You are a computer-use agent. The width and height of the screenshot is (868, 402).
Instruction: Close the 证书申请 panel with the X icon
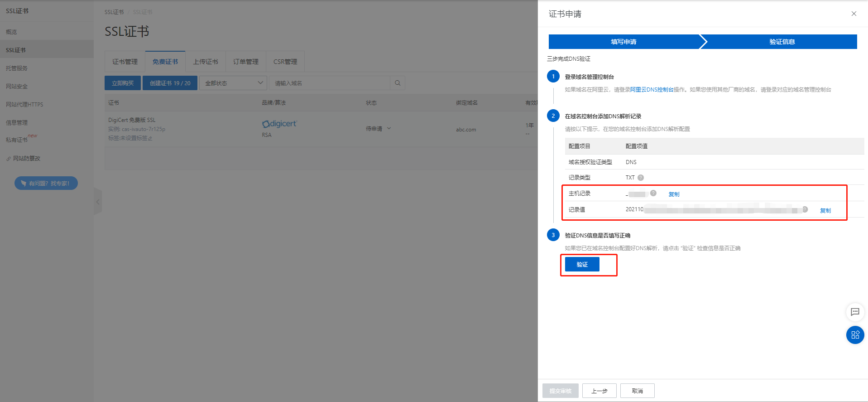pyautogui.click(x=854, y=14)
